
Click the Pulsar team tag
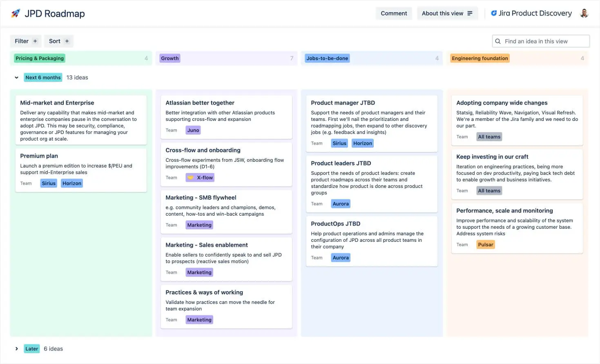486,245
